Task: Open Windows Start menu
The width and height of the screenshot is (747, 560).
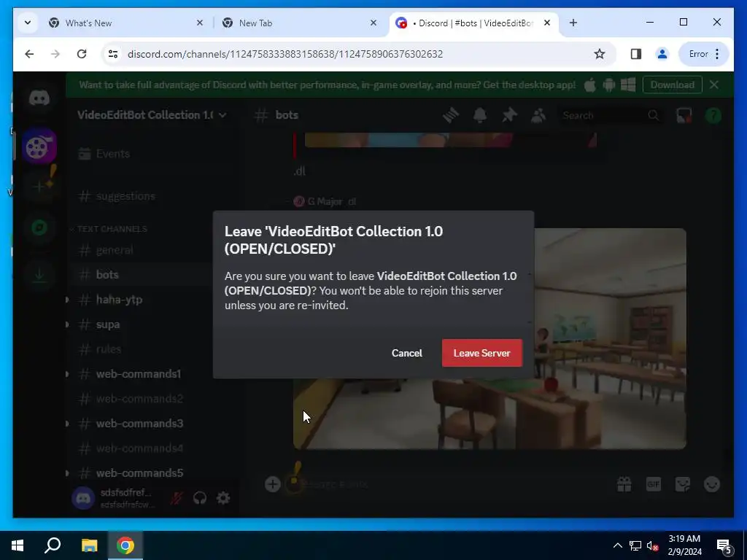Action: [x=18, y=545]
